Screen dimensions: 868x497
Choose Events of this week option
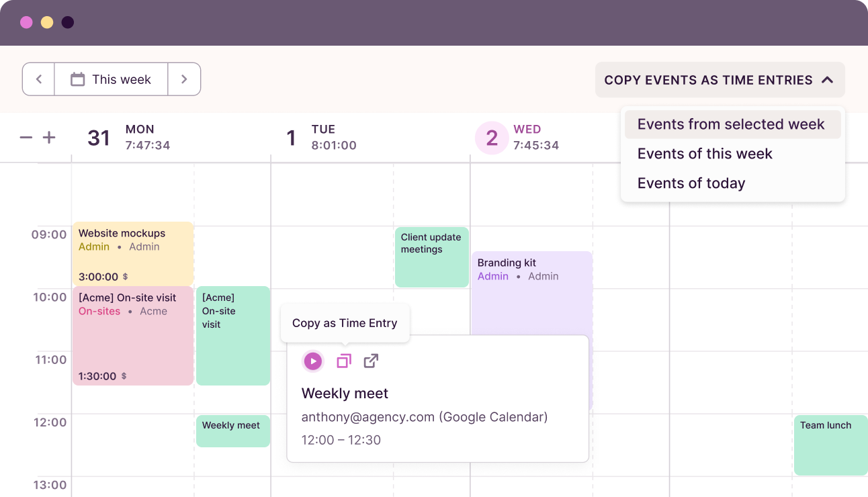pos(704,154)
